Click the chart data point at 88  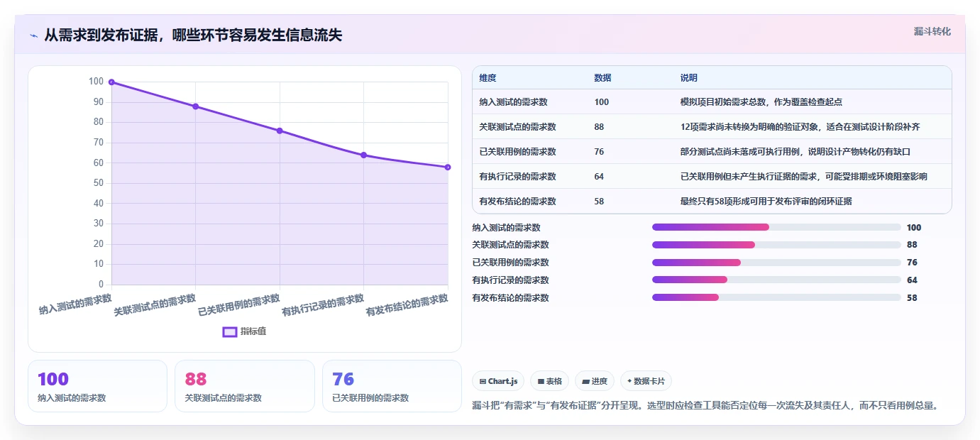(x=195, y=106)
